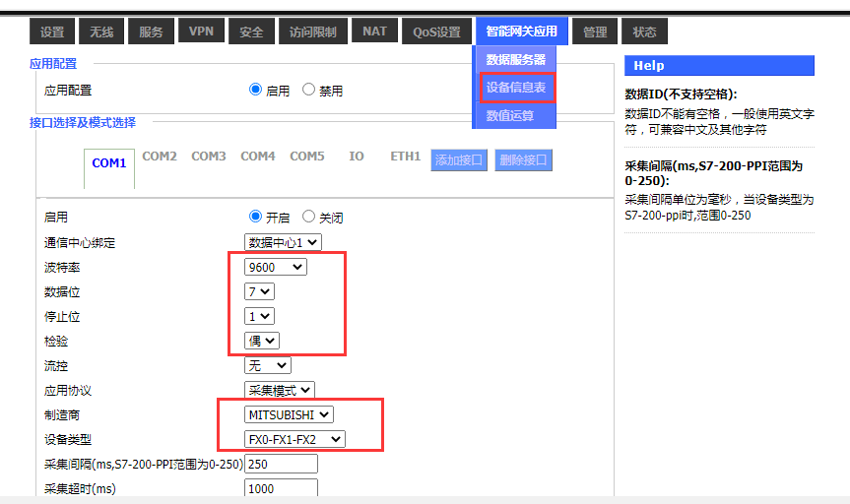Viewport: 850px width, 504px height.
Task: Open the 安全 menu tab
Action: (x=251, y=31)
